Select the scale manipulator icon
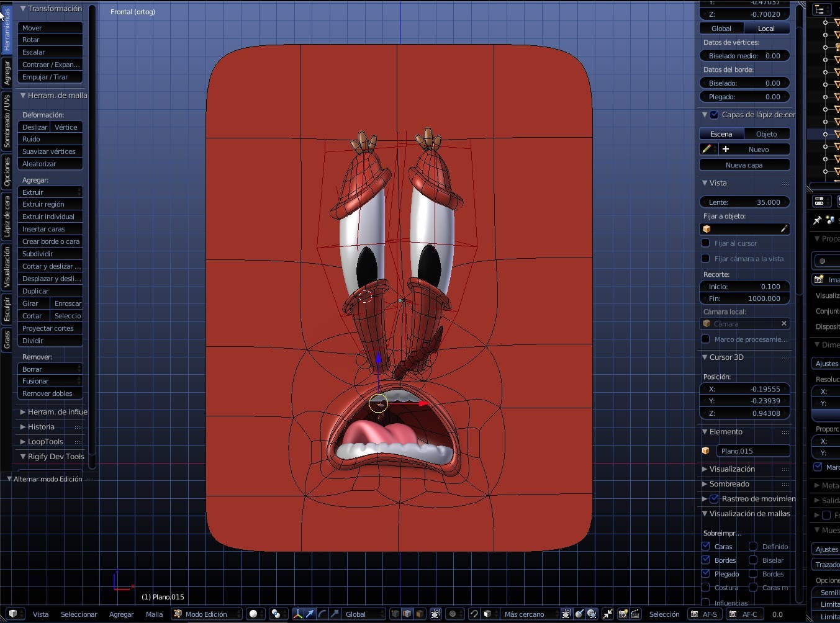 pyautogui.click(x=335, y=614)
